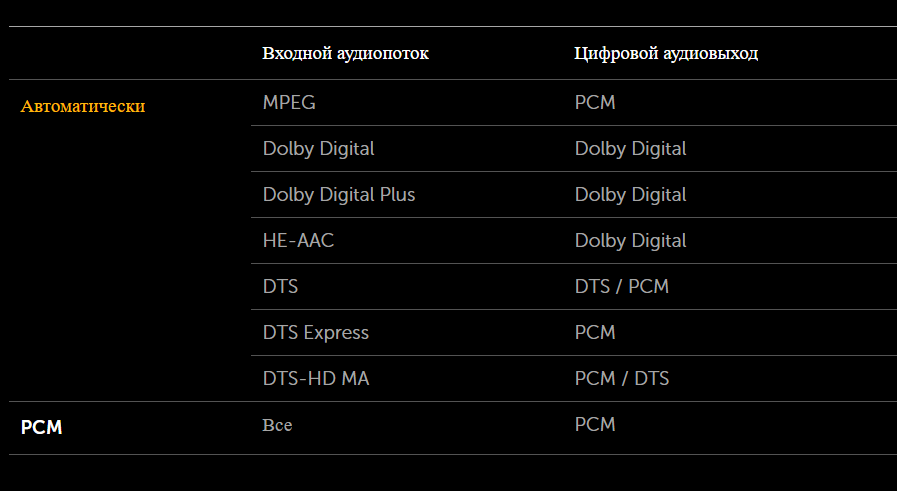
Task: Click the "DTS / PCM" output cell
Action: pos(621,286)
